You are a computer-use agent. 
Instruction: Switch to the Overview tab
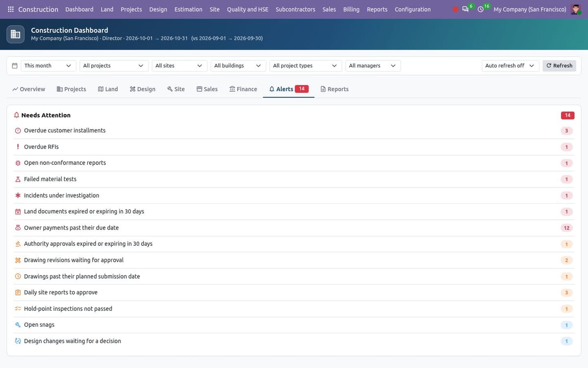pyautogui.click(x=29, y=89)
